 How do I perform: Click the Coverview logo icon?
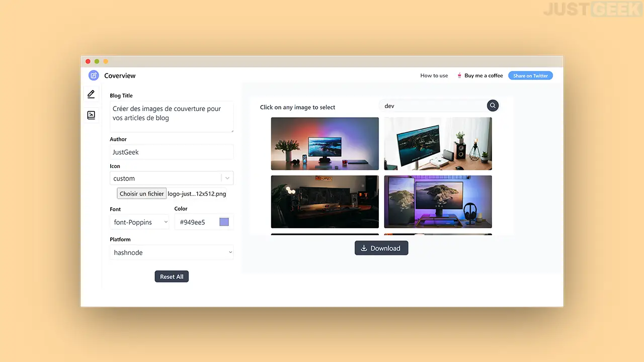tap(94, 75)
